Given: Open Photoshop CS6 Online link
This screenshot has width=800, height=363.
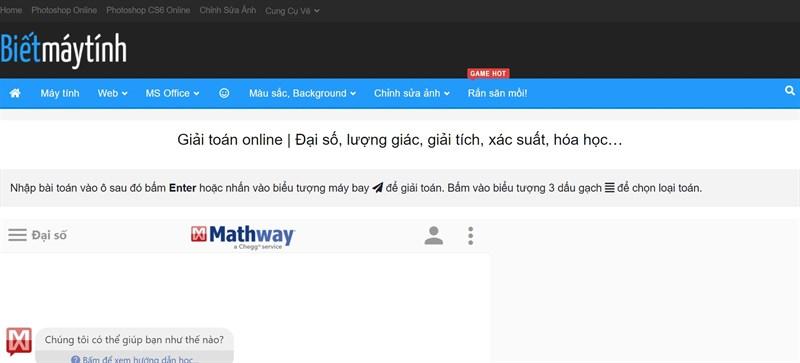Looking at the screenshot, I should 148,10.
